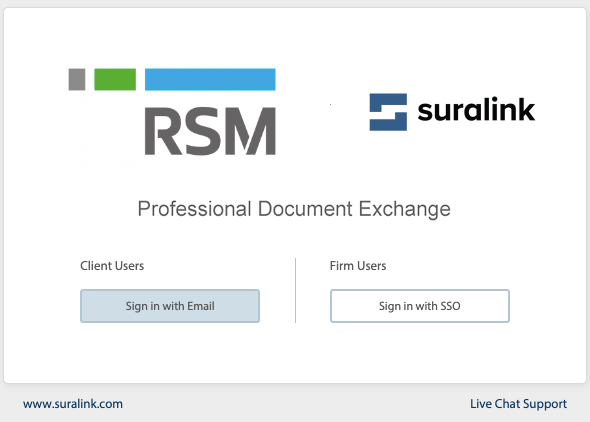Select the Professional Document Exchange heading
Viewport: 590px width, 422px height.
click(294, 209)
